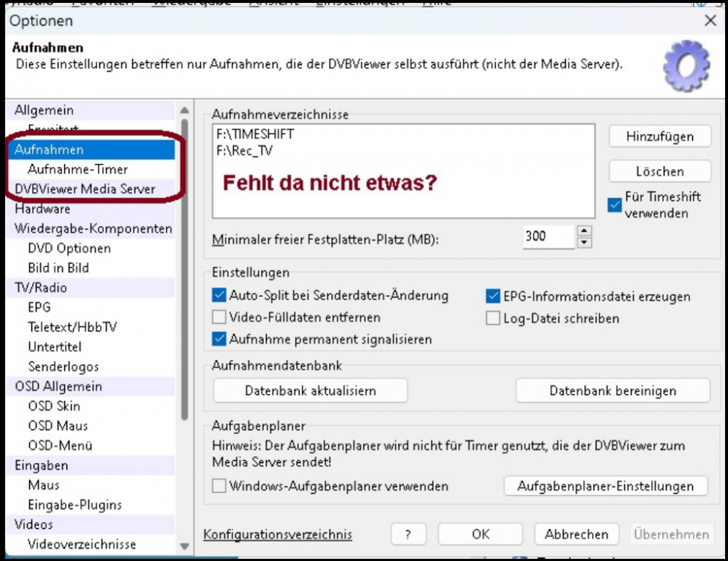Enable Windows-Aufgabenplaner verwenden
Viewport: 728px width, 561px height.
click(219, 486)
